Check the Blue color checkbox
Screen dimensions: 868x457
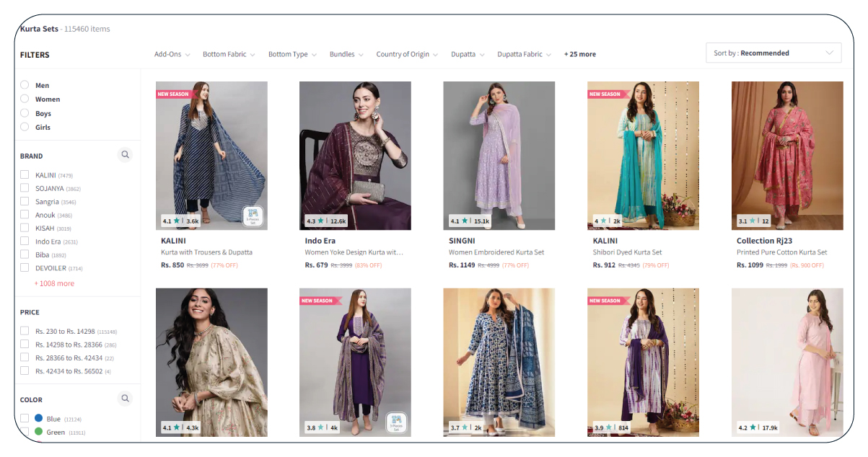(25, 418)
